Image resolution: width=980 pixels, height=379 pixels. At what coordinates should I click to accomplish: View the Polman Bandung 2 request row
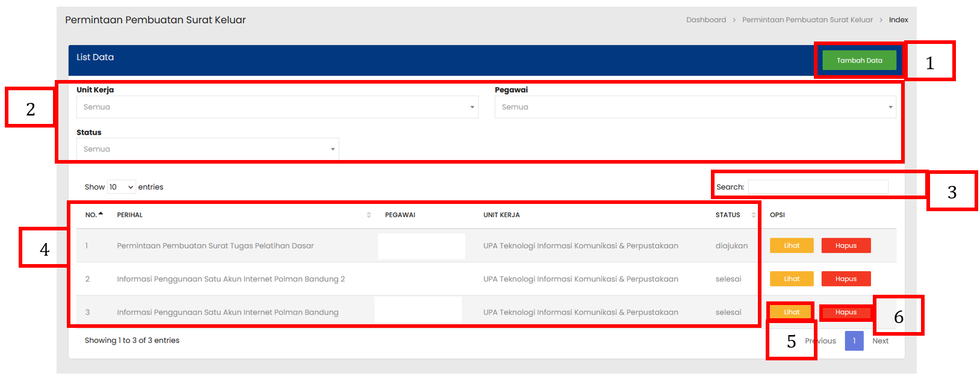[792, 279]
